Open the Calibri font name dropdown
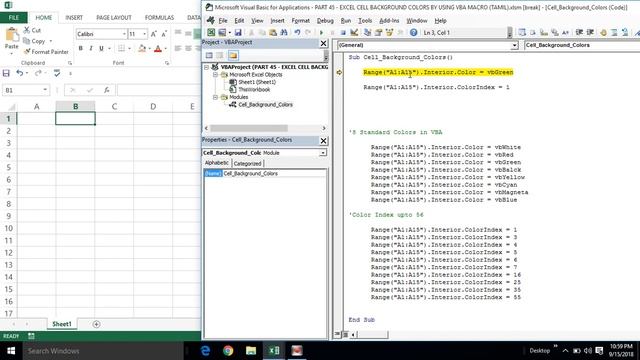 point(124,34)
